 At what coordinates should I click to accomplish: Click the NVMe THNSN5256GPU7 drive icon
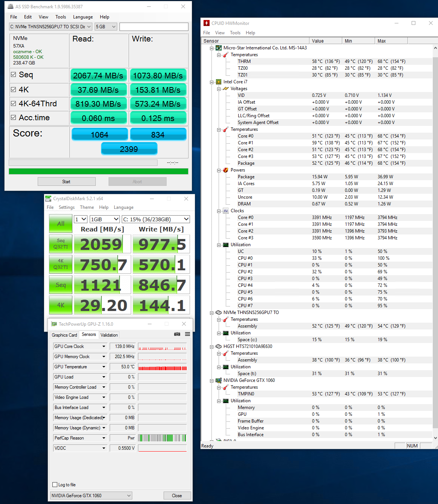[x=218, y=313]
